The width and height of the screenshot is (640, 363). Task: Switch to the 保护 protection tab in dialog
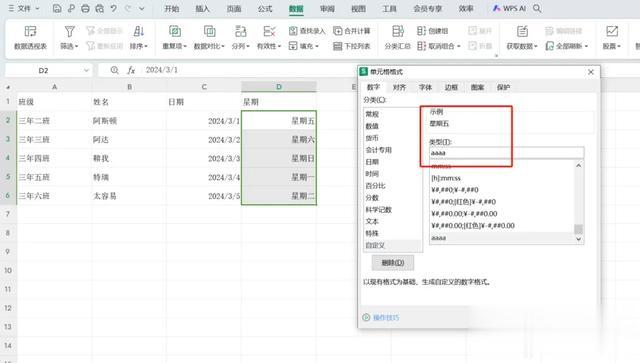(504, 87)
